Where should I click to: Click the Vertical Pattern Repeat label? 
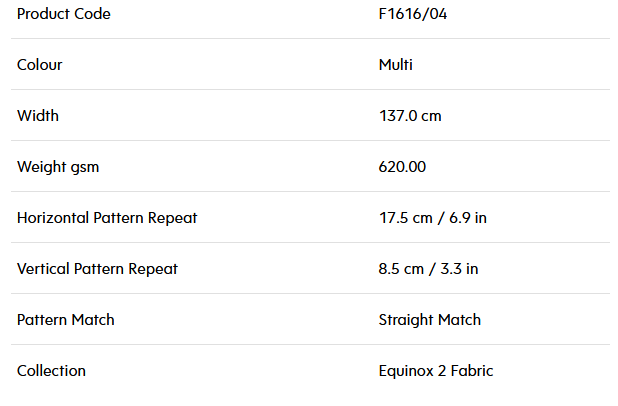pyautogui.click(x=97, y=269)
